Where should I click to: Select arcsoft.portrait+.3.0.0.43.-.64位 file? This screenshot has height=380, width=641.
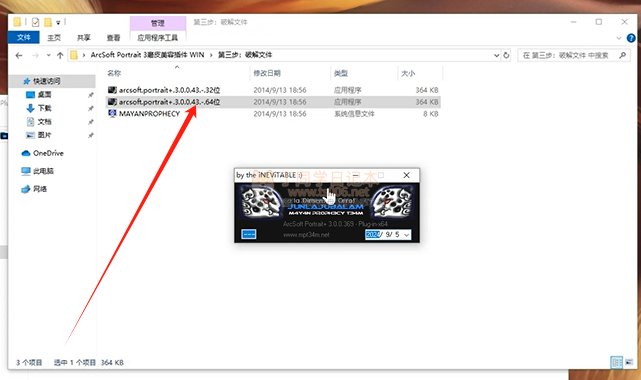click(x=169, y=102)
